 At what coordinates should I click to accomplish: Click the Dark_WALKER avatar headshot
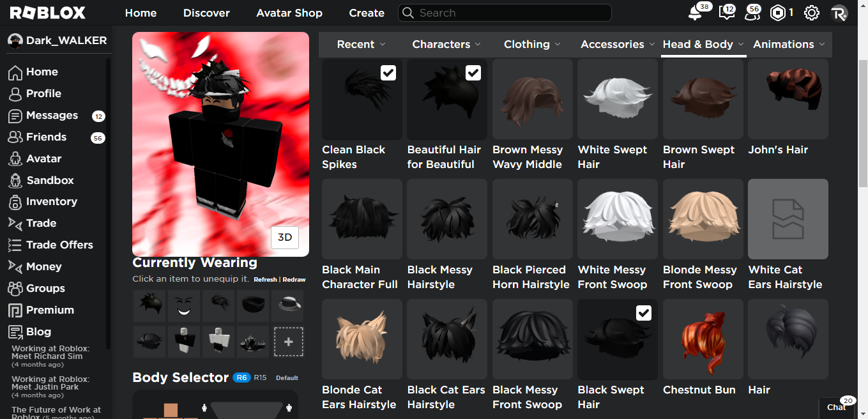(x=15, y=40)
